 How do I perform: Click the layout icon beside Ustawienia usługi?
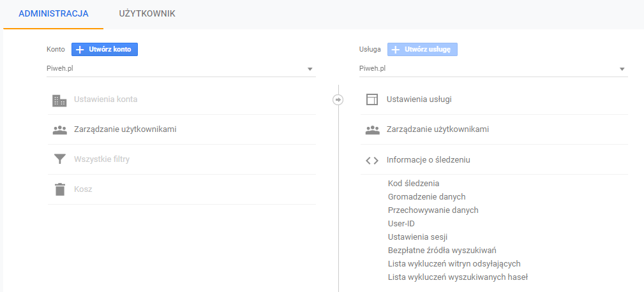point(372,100)
